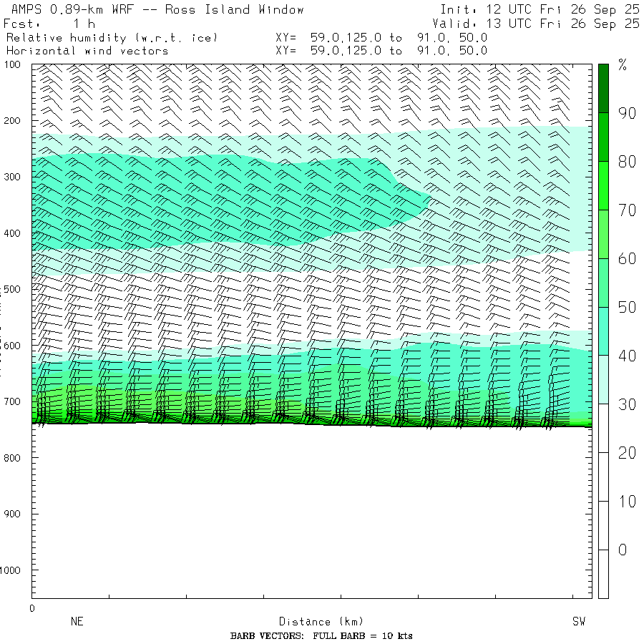Click the colorbar label '10'

pos(627,502)
